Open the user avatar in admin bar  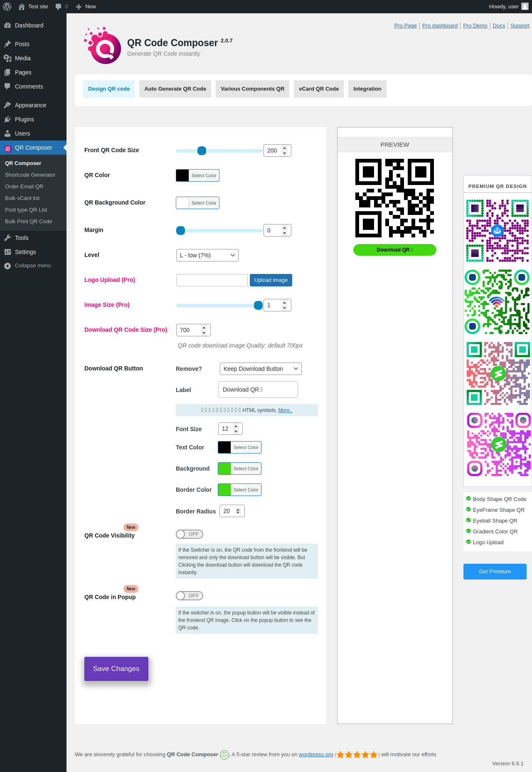(525, 6)
